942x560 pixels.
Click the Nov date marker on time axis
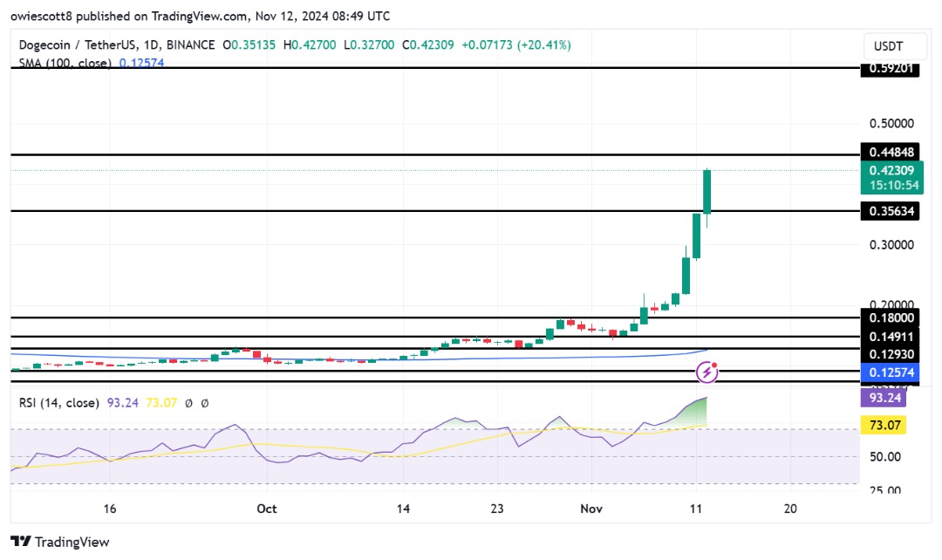pos(591,508)
